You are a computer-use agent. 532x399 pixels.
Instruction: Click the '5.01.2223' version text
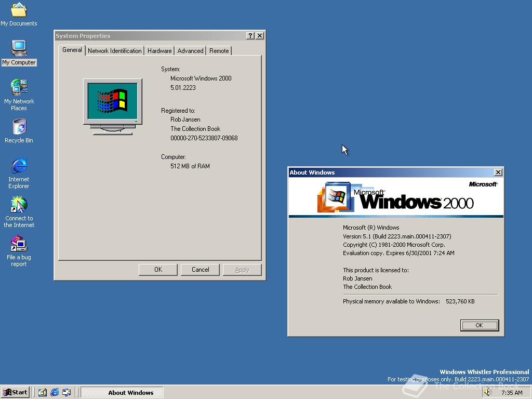183,87
